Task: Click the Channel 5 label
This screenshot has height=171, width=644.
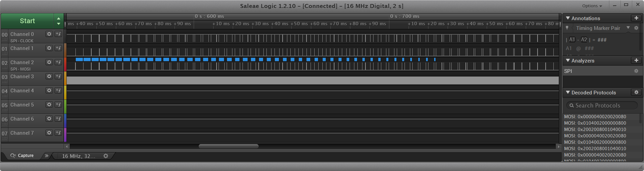Action: pyautogui.click(x=22, y=105)
